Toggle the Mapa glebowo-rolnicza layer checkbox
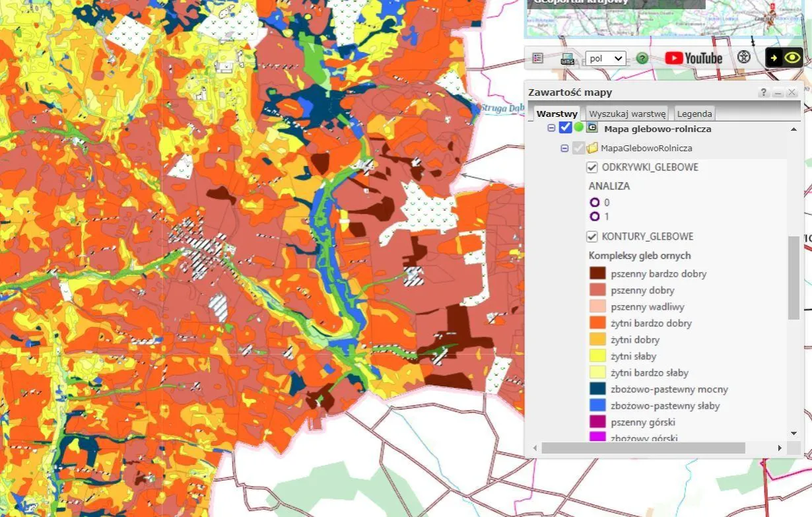This screenshot has width=812, height=517. coord(565,127)
